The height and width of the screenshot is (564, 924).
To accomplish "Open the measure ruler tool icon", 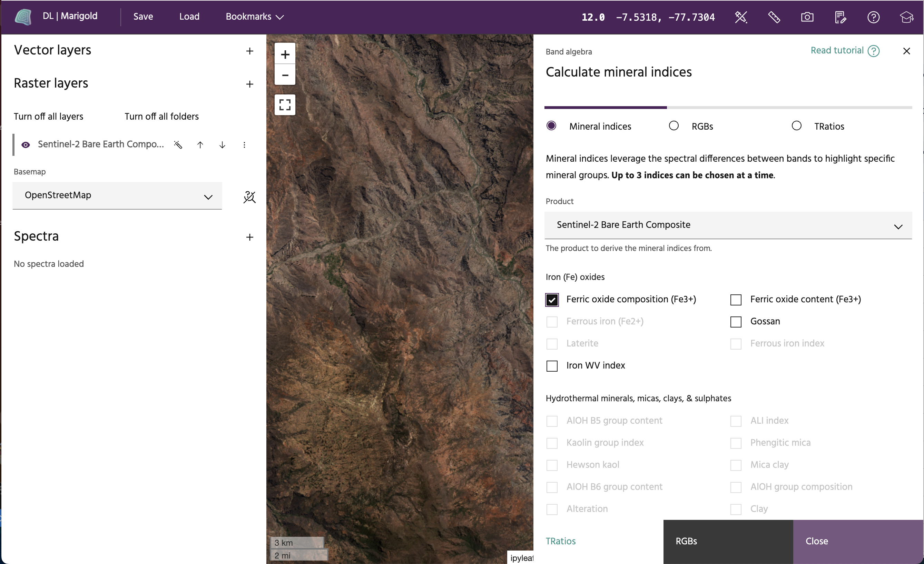I will 774,17.
